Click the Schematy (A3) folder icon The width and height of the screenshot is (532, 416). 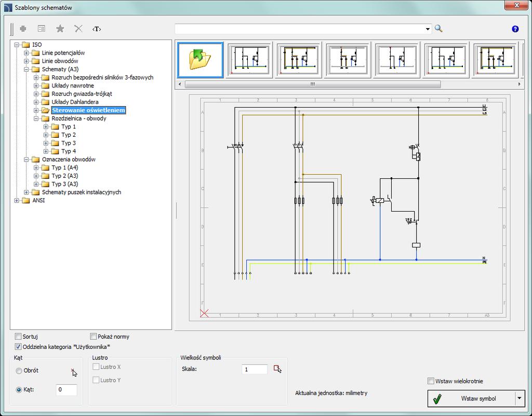36,69
